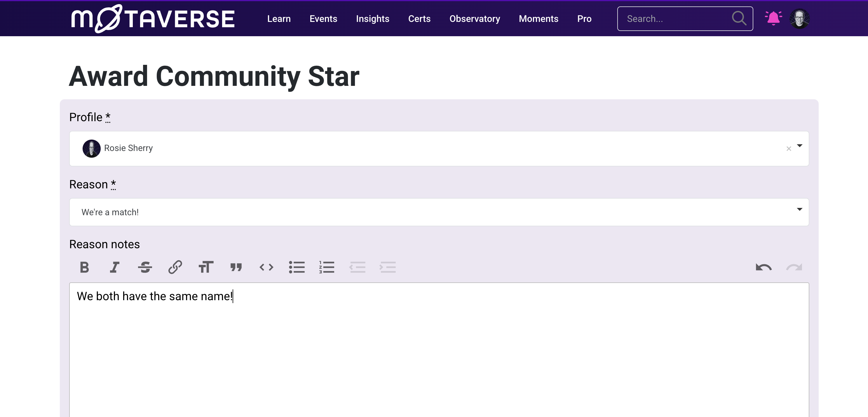Screen dimensions: 868x417
Task: Open the notifications bell
Action: coord(773,18)
